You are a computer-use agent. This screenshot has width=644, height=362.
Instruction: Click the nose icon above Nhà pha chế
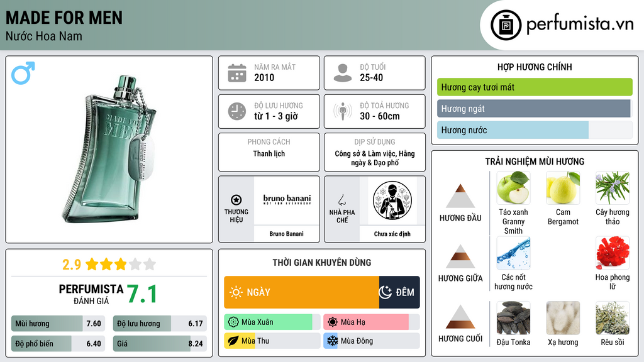[341, 200]
